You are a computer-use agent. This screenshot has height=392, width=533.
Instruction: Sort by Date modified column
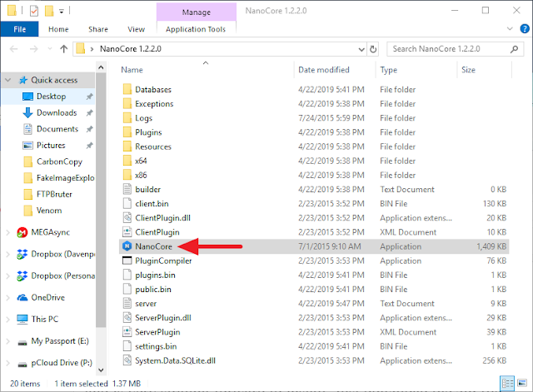click(324, 70)
